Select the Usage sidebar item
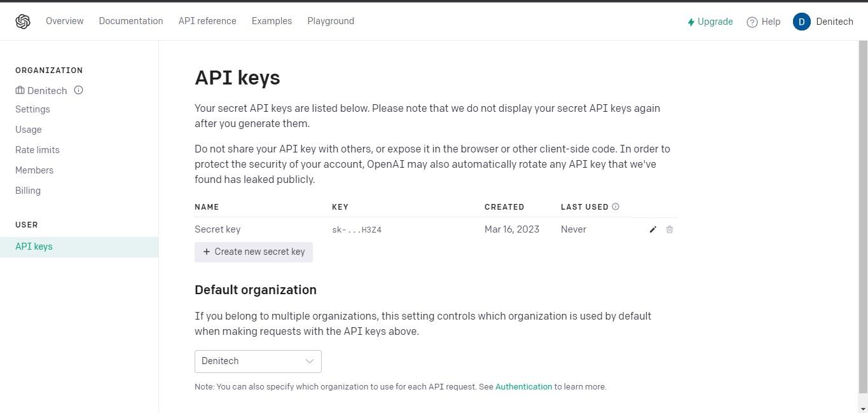 28,129
